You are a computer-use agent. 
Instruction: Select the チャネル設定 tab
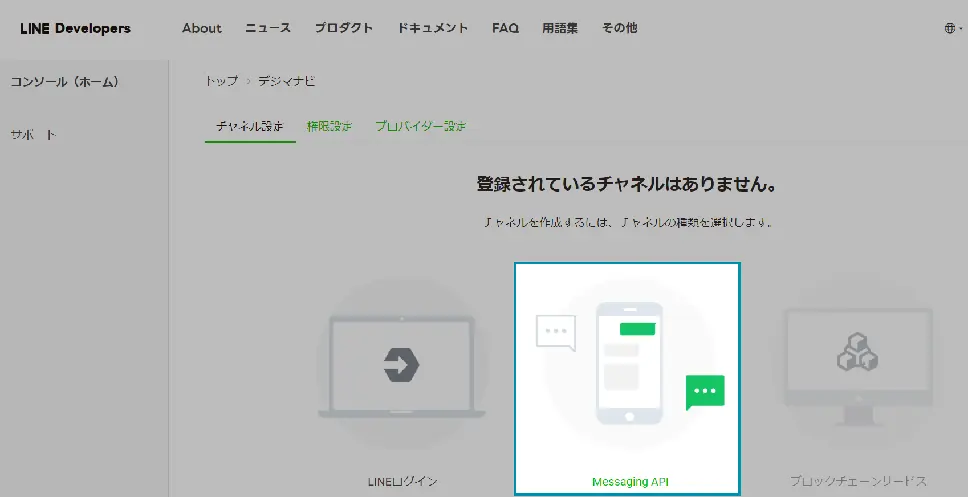250,127
